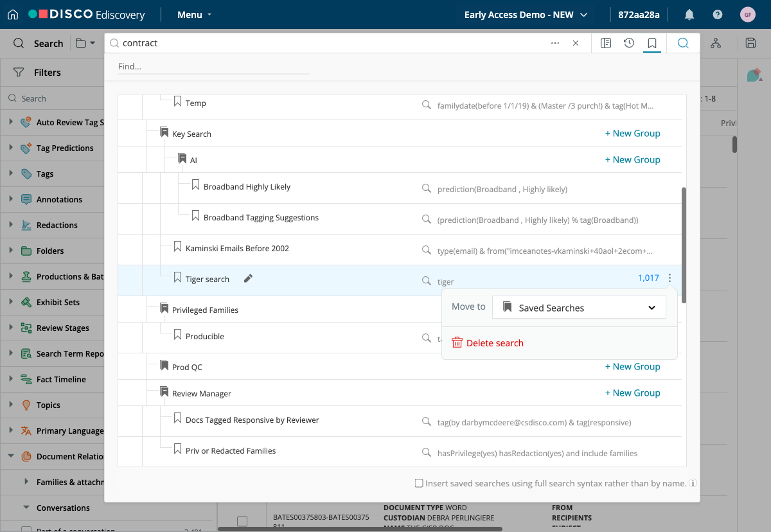The image size is (771, 532).
Task: Click Delete search in the popup
Action: [495, 343]
